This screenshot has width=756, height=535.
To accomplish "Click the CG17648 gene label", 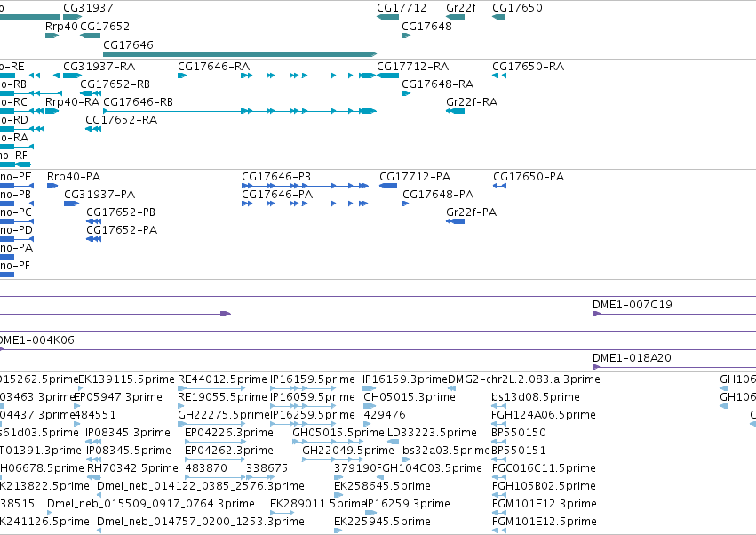I will tap(426, 26).
